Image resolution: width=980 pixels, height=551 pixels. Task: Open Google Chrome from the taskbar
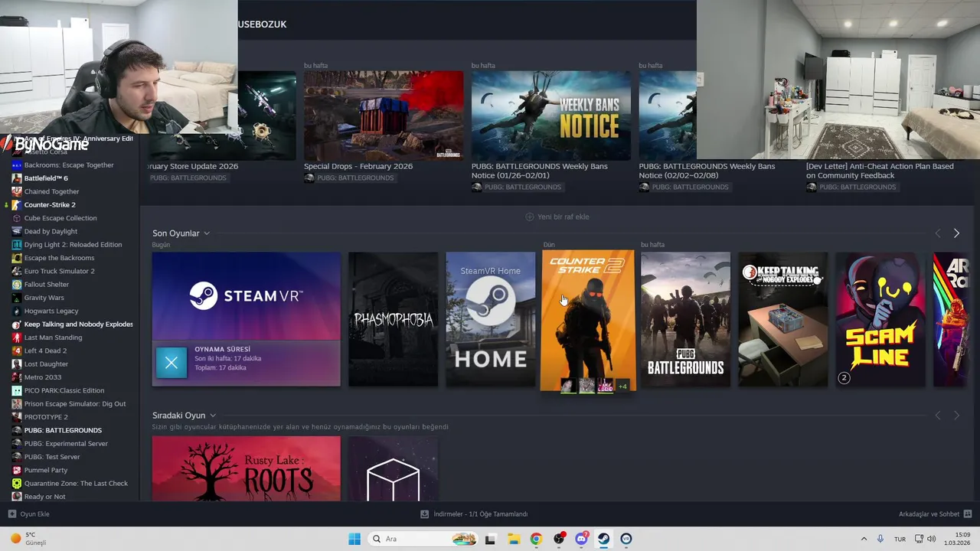[x=536, y=539]
